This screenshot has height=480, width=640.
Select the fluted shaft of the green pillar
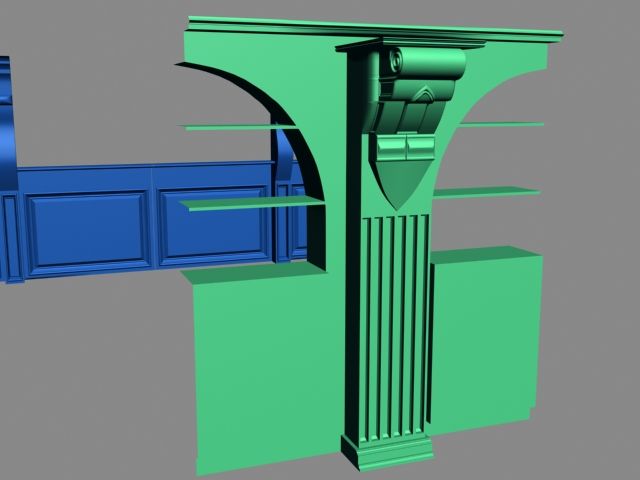pyautogui.click(x=397, y=320)
